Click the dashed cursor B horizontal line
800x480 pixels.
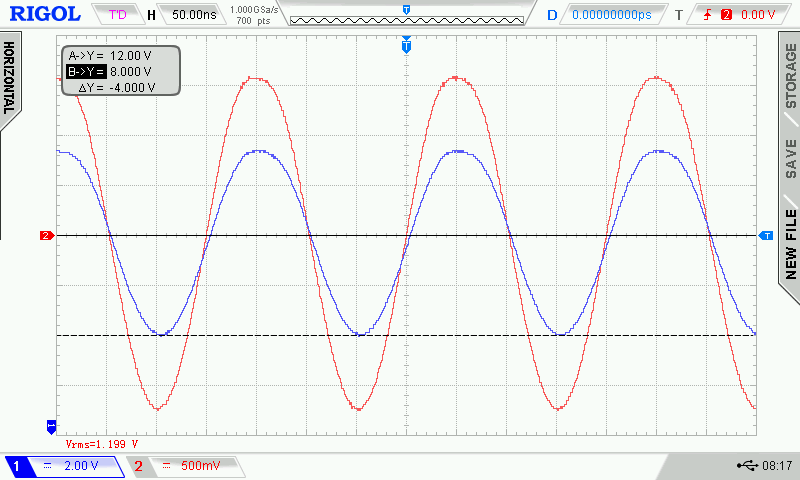tap(407, 336)
